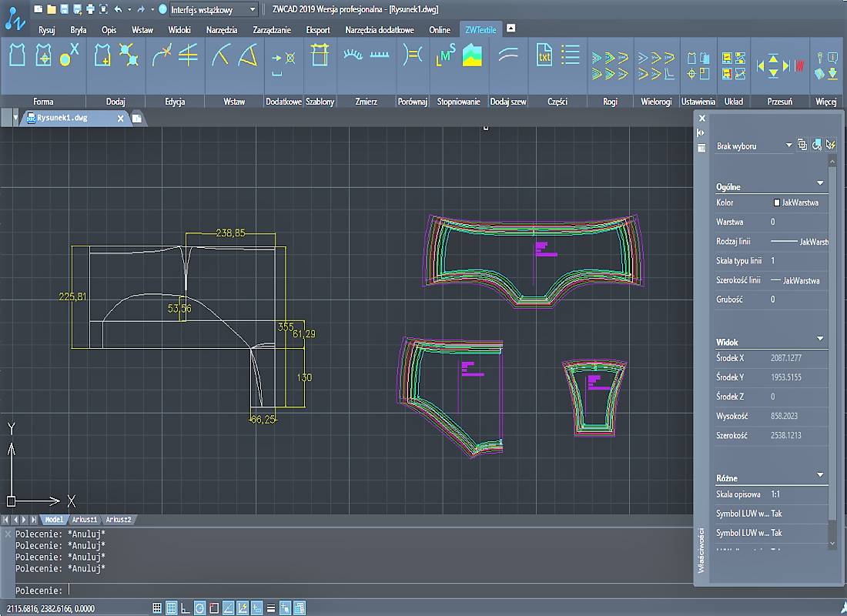Click the txt parts file icon in Części
This screenshot has height=616, width=847.
(544, 55)
